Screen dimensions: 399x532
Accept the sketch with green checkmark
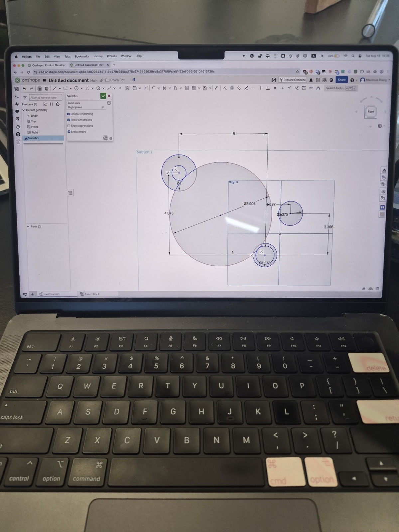[103, 96]
